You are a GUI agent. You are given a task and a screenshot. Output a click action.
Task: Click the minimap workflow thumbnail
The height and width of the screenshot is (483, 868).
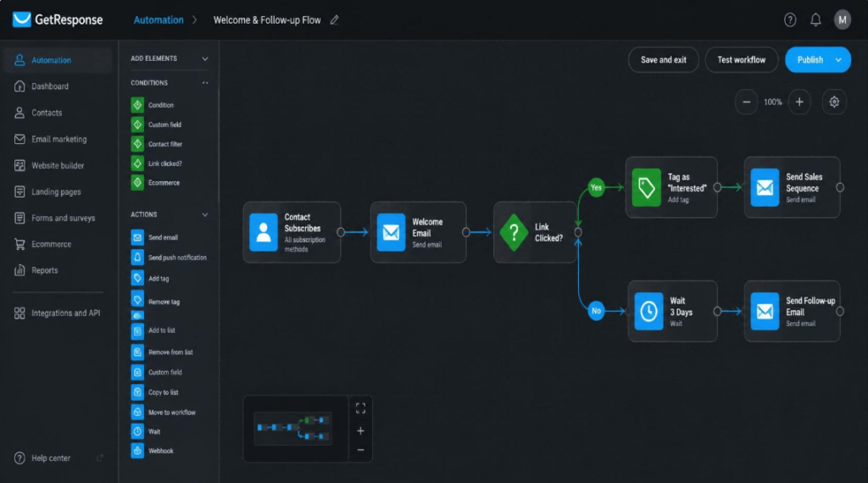click(x=292, y=428)
